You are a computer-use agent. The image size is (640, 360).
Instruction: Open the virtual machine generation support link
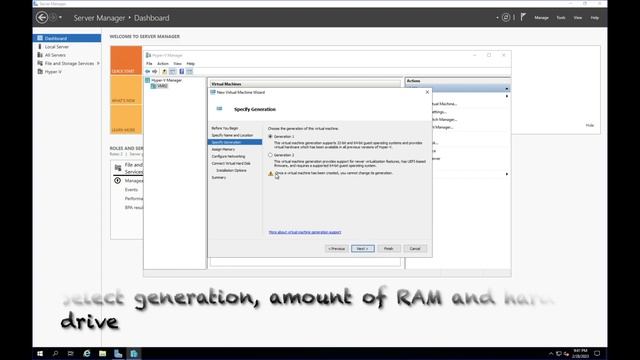point(305,232)
